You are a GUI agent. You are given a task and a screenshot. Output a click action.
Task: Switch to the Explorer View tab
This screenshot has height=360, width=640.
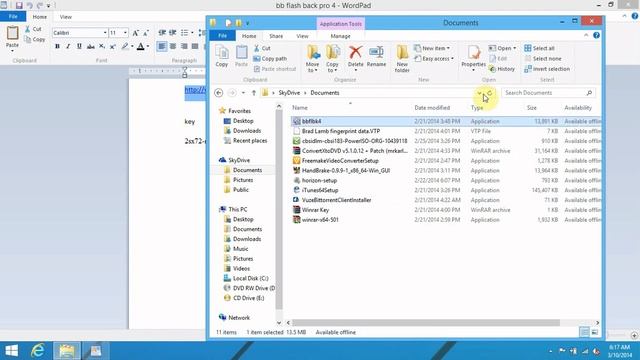[x=302, y=36]
